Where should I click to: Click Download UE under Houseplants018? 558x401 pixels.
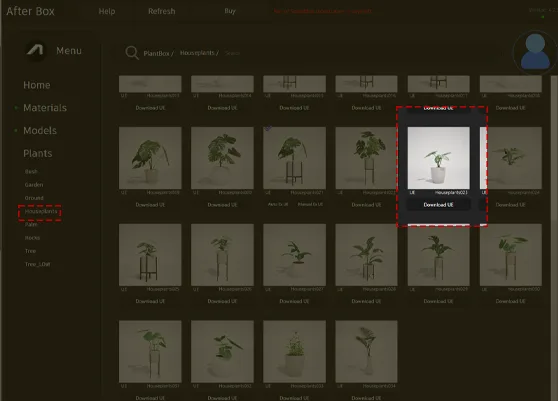(x=511, y=108)
